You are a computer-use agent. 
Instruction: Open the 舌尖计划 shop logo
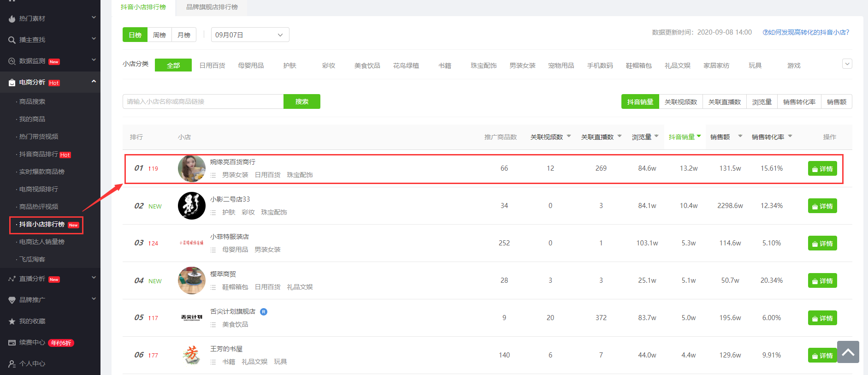[x=192, y=318]
